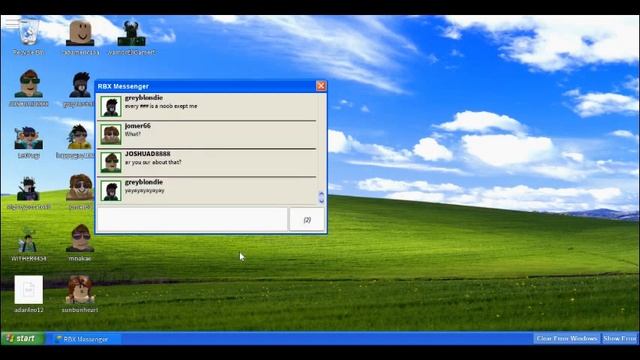Click the 'Clear Error Windows' taskbar button

567,338
